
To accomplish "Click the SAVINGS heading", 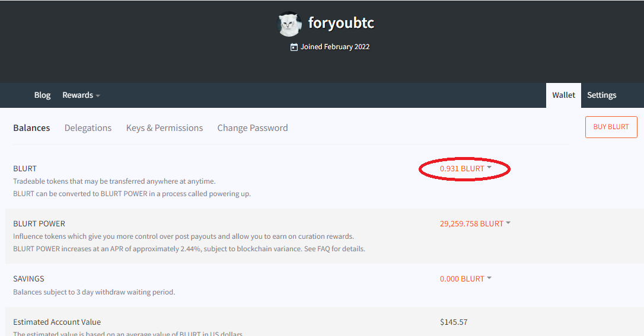I will 28,279.
